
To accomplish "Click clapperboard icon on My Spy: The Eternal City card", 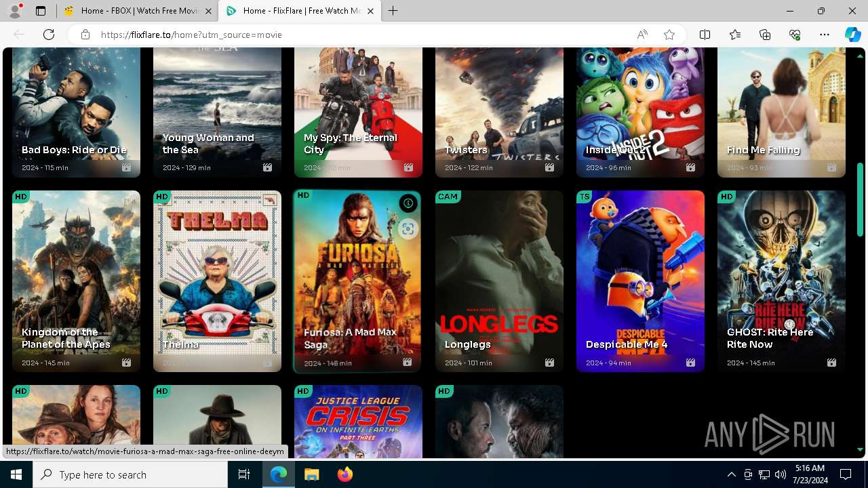I will pos(408,167).
